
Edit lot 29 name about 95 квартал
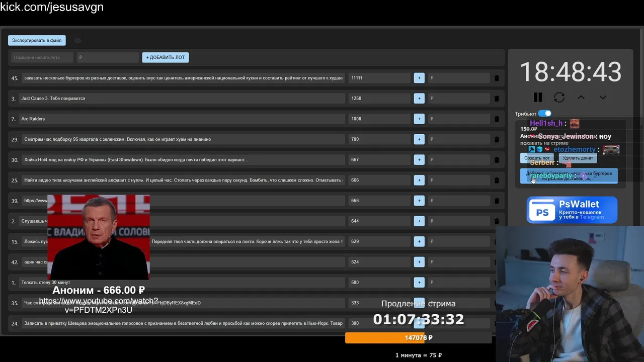click(183, 139)
